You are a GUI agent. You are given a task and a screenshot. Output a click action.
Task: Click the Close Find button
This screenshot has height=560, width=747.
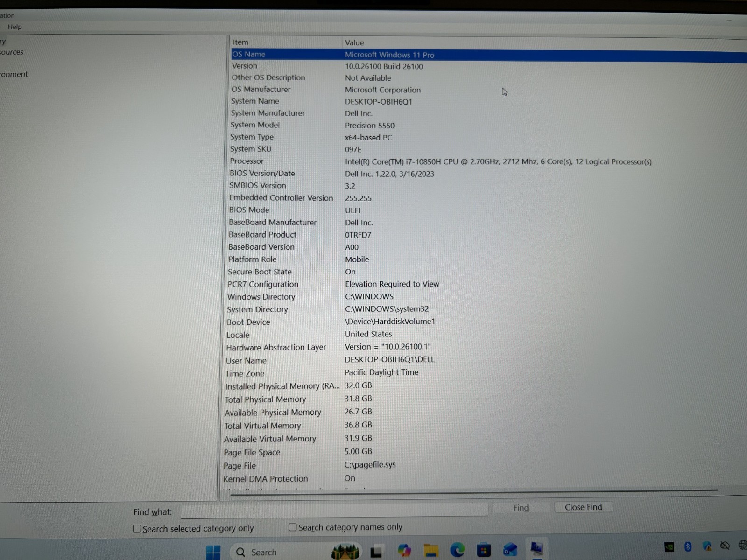coord(583,507)
